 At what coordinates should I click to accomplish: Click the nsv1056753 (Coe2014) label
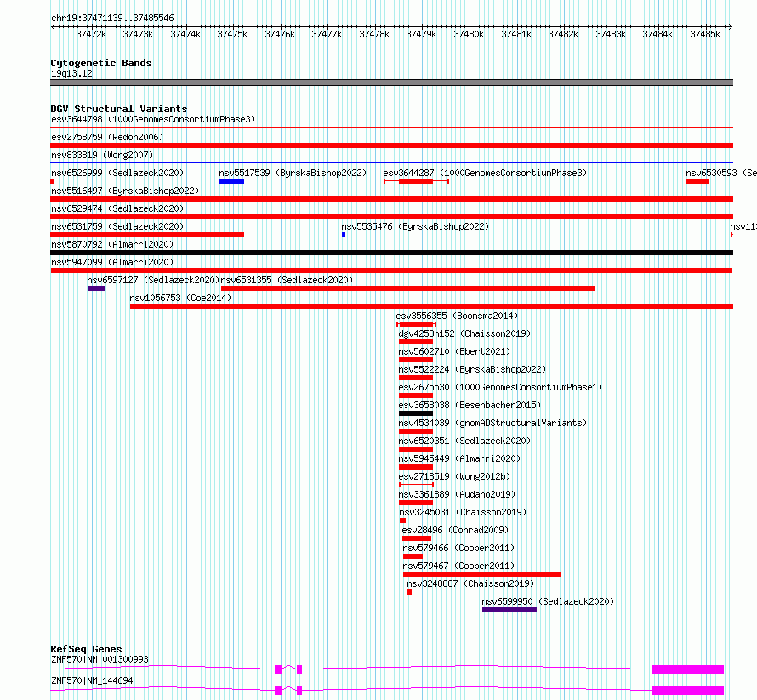tap(180, 298)
